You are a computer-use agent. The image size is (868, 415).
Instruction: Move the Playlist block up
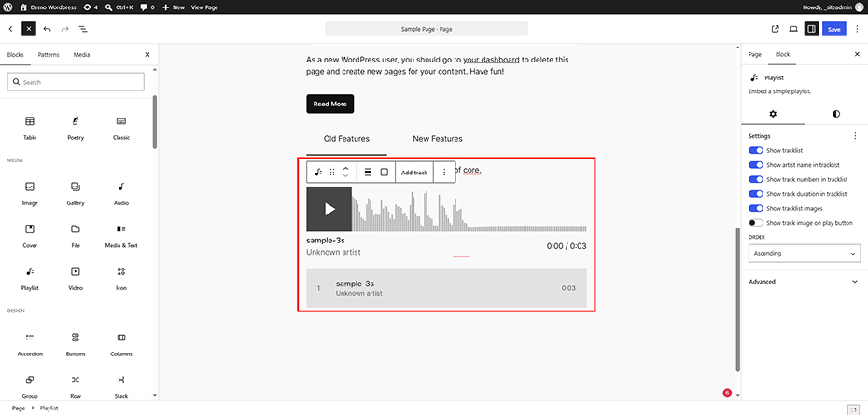(x=345, y=168)
